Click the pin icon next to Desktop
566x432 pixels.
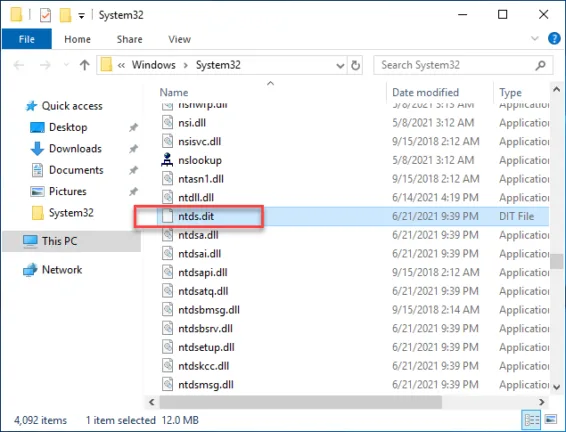click(x=133, y=127)
